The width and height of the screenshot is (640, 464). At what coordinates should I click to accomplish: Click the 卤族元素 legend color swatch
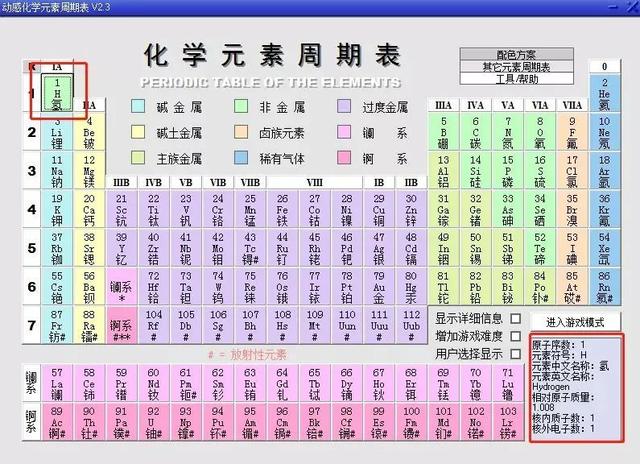(241, 132)
